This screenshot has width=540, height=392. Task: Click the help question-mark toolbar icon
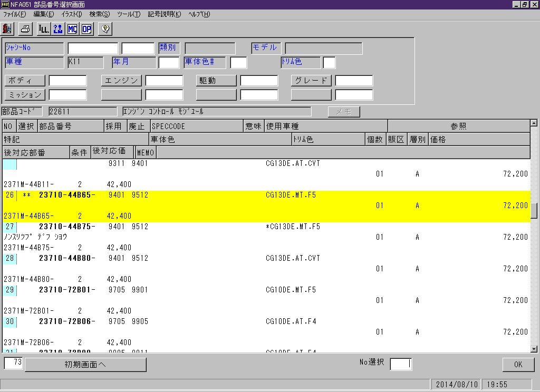[105, 28]
